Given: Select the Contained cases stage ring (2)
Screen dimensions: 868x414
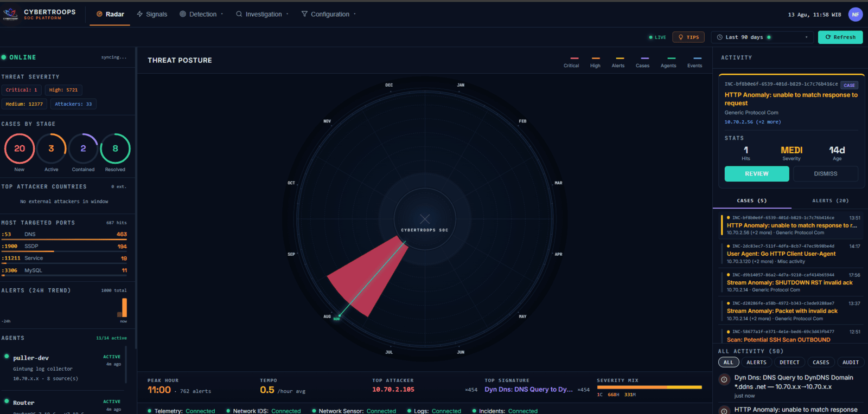Looking at the screenshot, I should pyautogui.click(x=83, y=148).
